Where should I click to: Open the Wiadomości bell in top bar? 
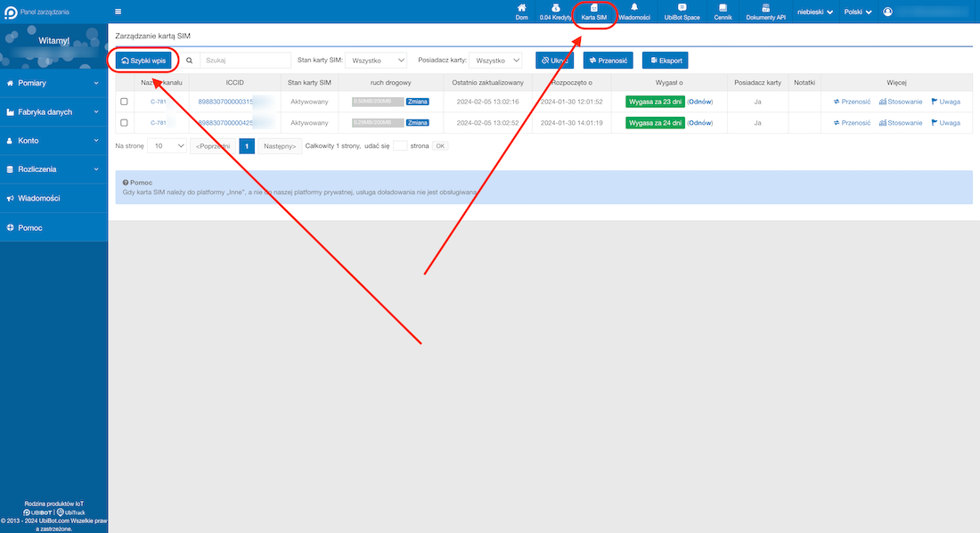(633, 12)
